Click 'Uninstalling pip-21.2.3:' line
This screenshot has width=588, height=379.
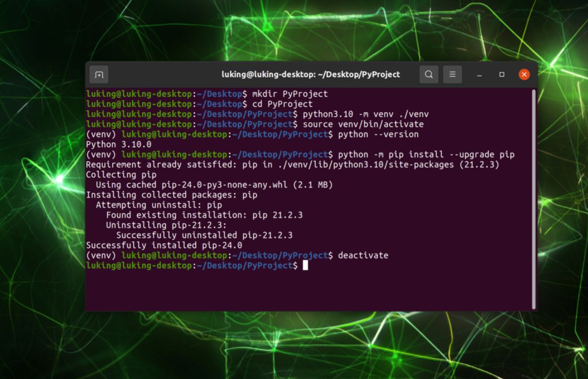[166, 225]
